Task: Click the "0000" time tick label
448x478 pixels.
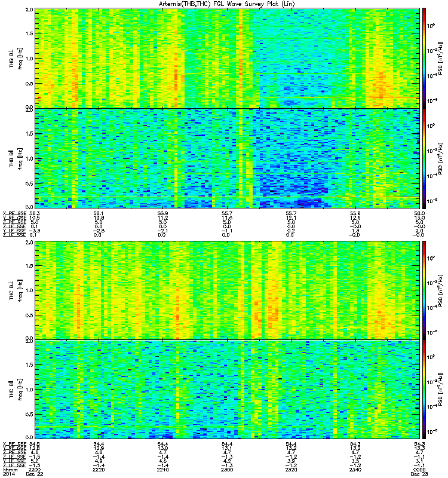Action: [x=419, y=470]
